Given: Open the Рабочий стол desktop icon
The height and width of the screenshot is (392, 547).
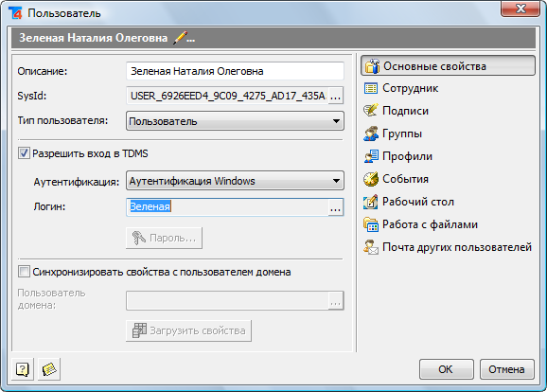Looking at the screenshot, I should click(370, 202).
